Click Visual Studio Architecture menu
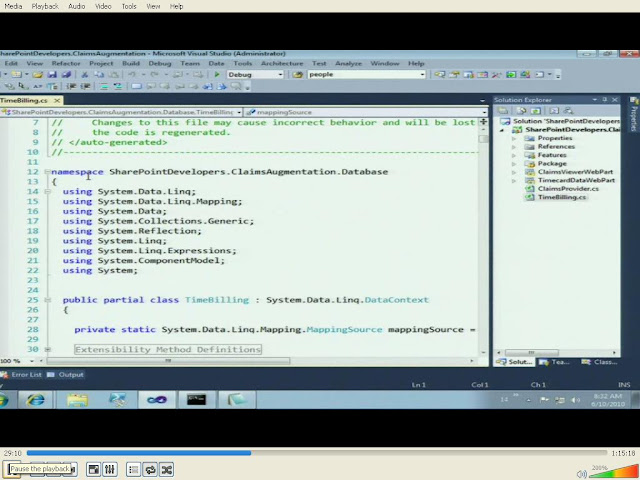The height and width of the screenshot is (480, 640). click(282, 63)
